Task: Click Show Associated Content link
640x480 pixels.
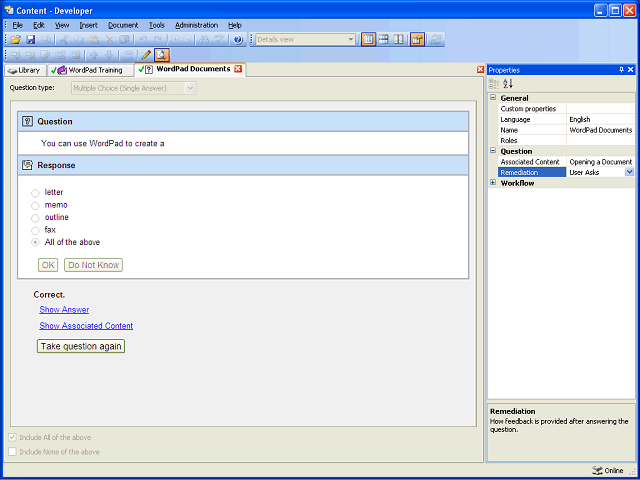Action: pos(86,326)
